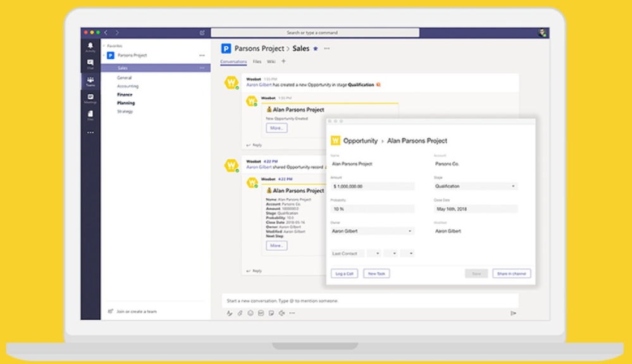Unfavorite Sales channel with star icon
632x364 pixels.
tap(316, 49)
